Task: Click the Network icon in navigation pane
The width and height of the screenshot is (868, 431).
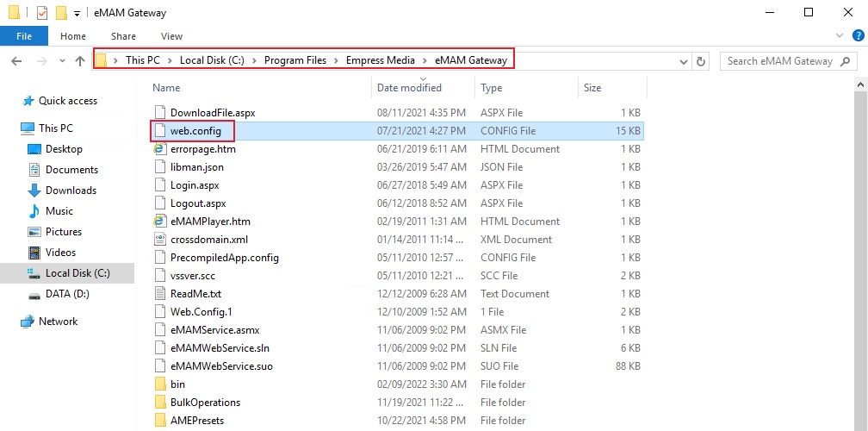Action: [28, 322]
